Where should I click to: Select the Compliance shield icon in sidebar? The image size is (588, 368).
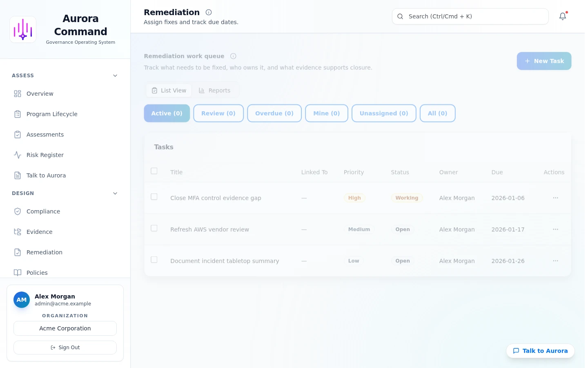point(18,211)
